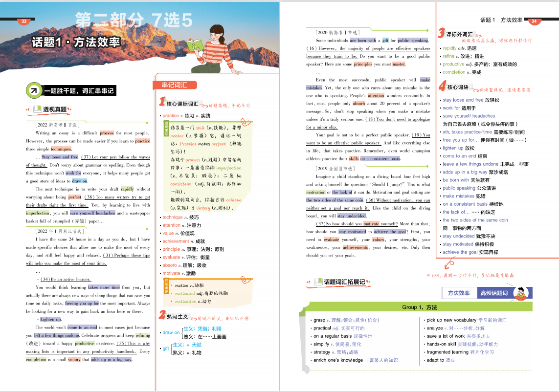Click the banner 一题胜千题，词汇串串记
The image size is (559, 392).
[x=79, y=91]
